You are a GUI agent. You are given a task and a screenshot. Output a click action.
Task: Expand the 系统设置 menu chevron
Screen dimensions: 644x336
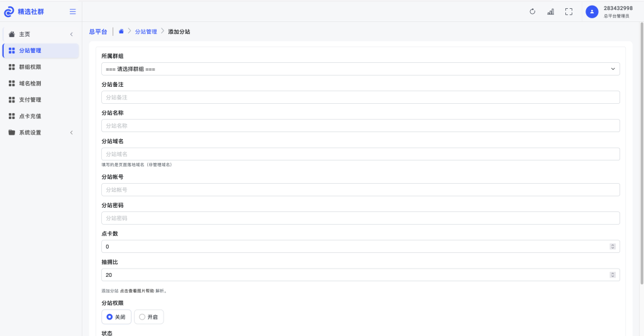tap(72, 132)
